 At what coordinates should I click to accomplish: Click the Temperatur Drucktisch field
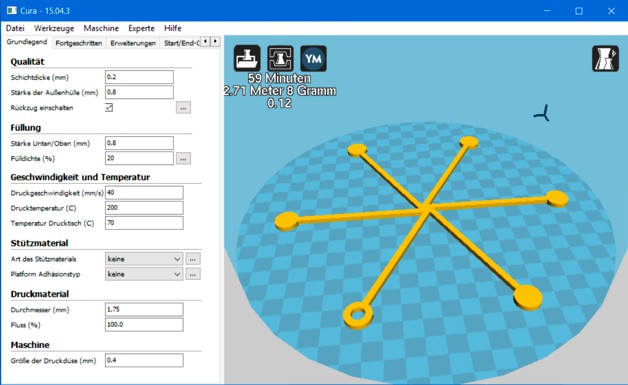144,223
